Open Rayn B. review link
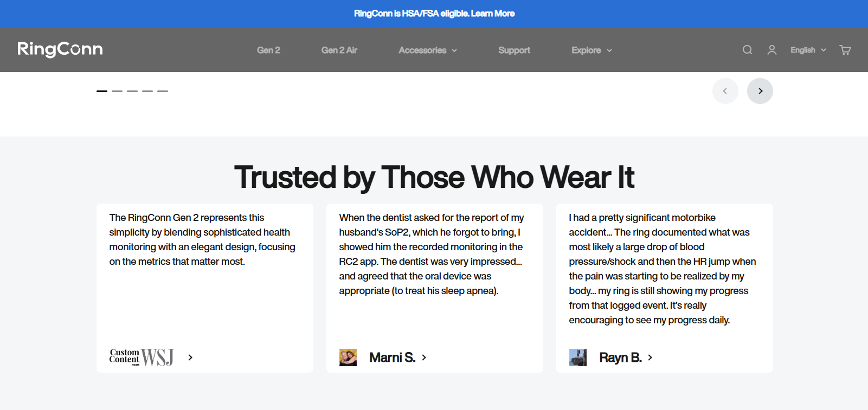The height and width of the screenshot is (410, 868). [x=626, y=357]
